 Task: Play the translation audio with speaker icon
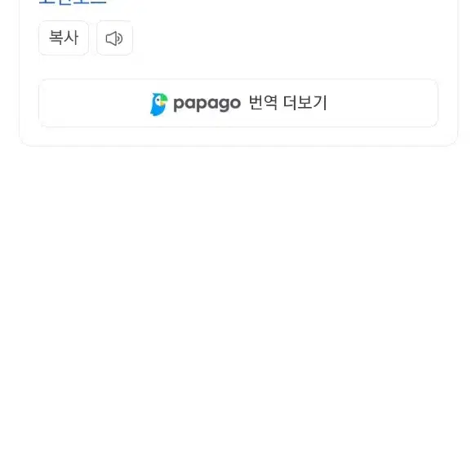114,38
